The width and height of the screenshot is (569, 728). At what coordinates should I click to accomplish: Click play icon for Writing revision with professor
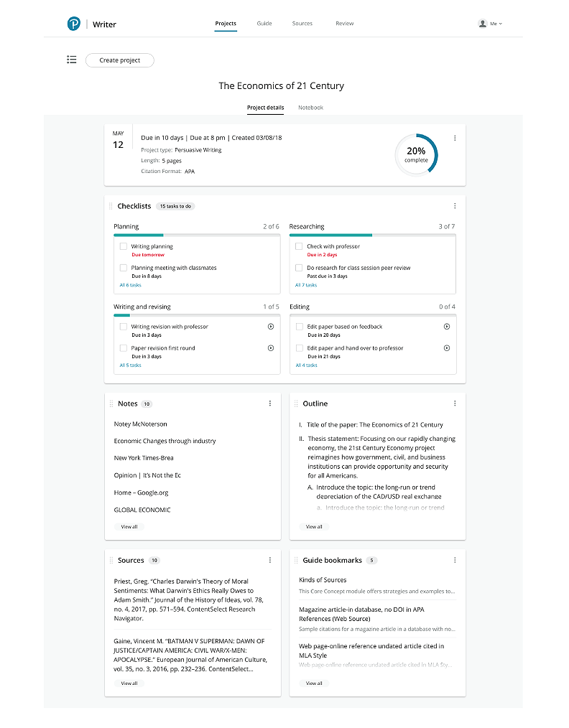click(x=271, y=327)
